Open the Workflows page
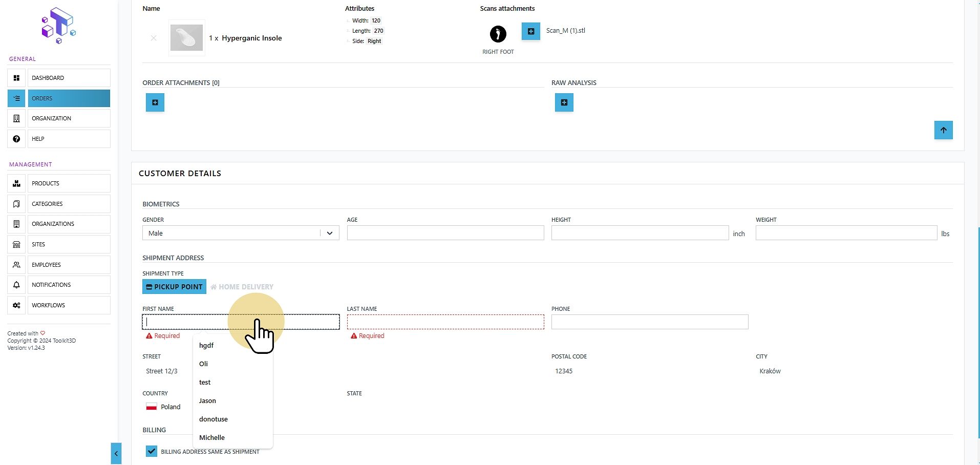Image resolution: width=980 pixels, height=465 pixels. 69,305
